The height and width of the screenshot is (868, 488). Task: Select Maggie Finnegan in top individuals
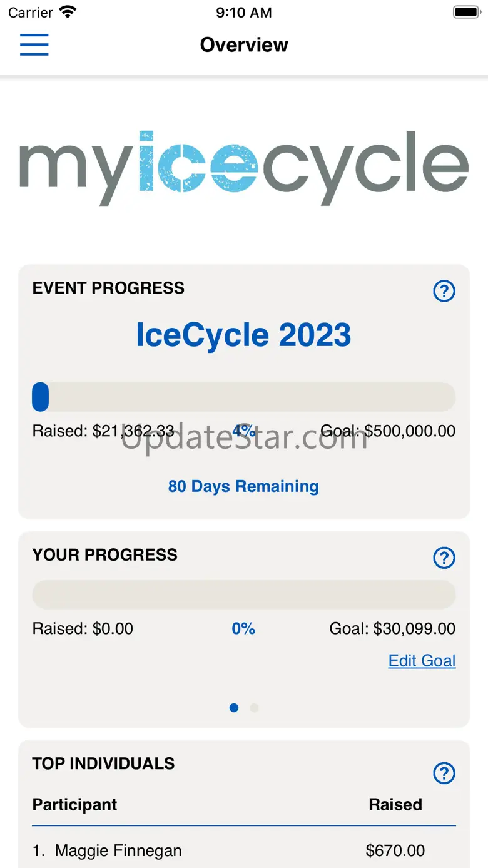[x=118, y=850]
